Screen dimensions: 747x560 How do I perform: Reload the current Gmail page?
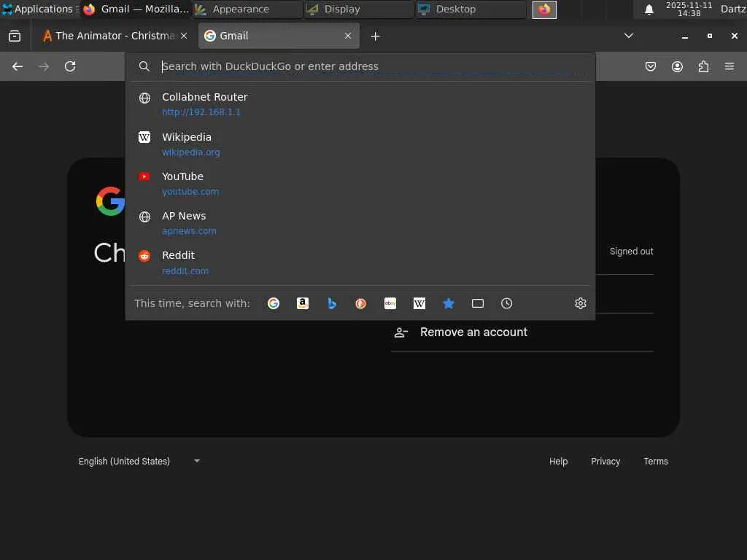pyautogui.click(x=70, y=66)
